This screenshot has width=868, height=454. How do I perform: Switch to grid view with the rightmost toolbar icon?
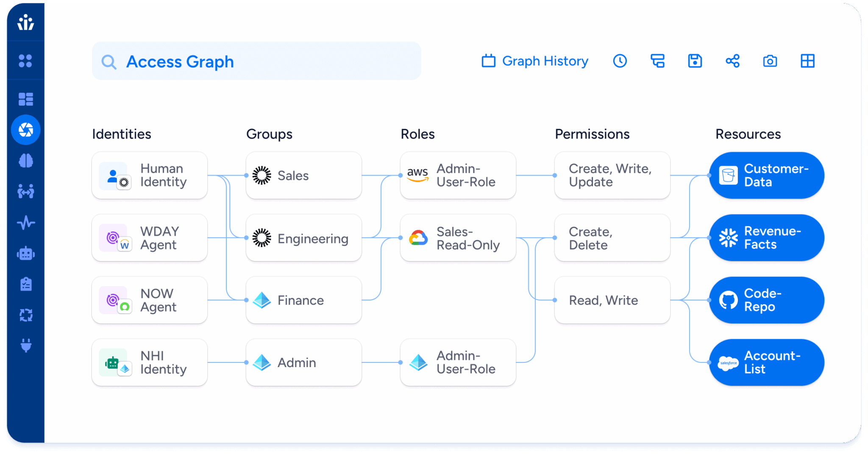click(x=807, y=61)
